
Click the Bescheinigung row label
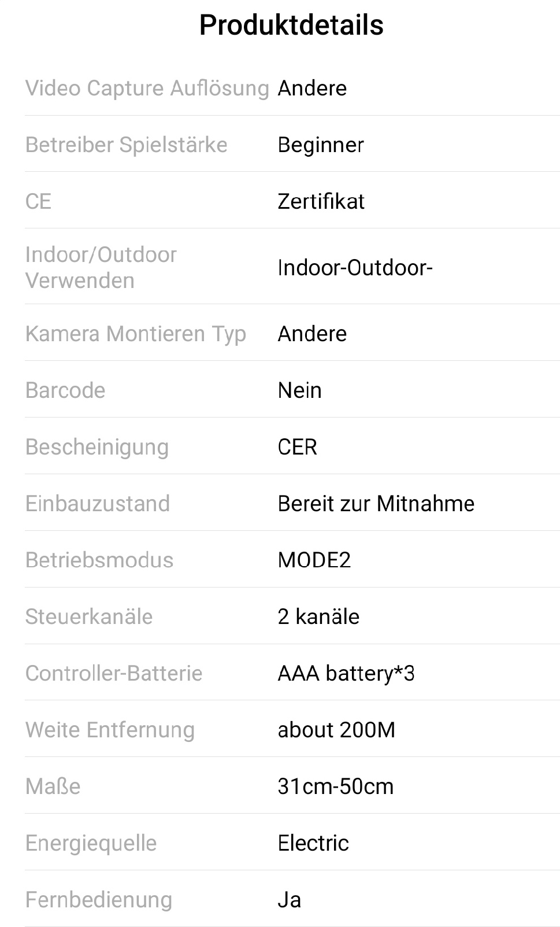click(x=97, y=447)
